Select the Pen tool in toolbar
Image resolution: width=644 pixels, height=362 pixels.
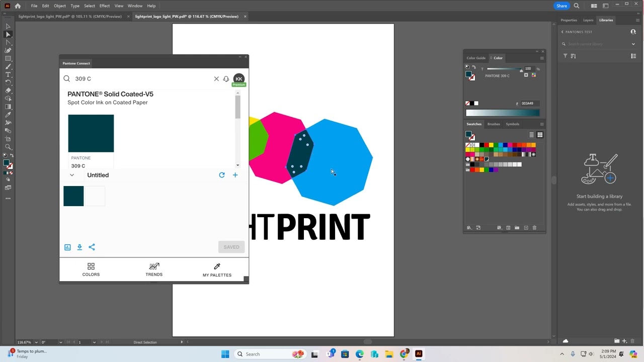pyautogui.click(x=8, y=50)
